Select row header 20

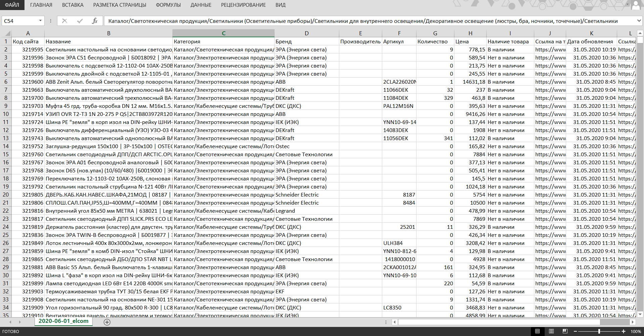[6, 195]
